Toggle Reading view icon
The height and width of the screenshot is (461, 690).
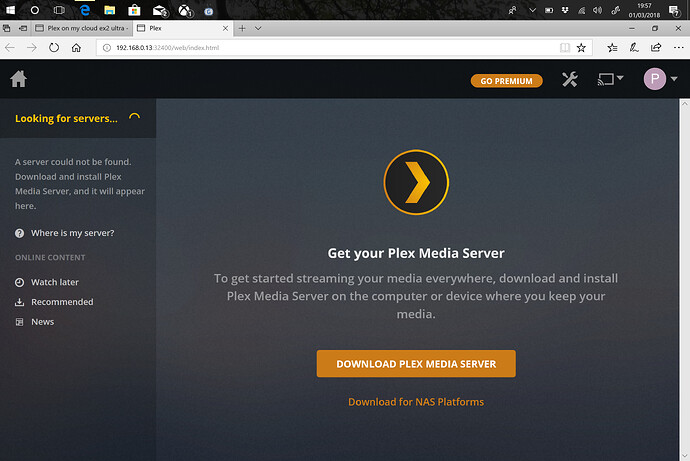tap(565, 48)
